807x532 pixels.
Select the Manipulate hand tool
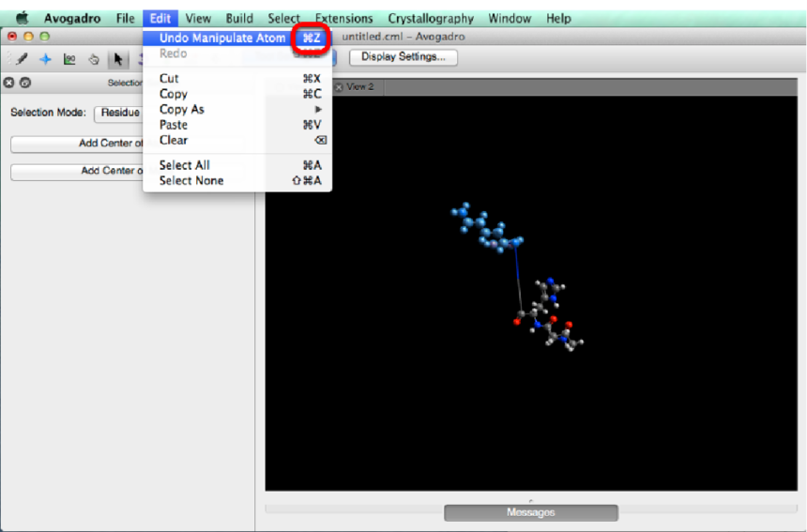(x=94, y=58)
